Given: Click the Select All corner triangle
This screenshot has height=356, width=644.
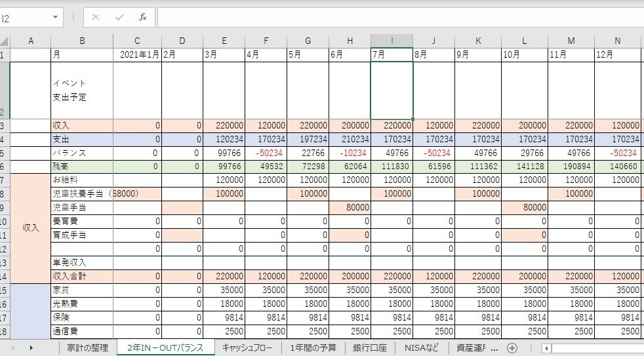Looking at the screenshot, I should tap(4, 41).
